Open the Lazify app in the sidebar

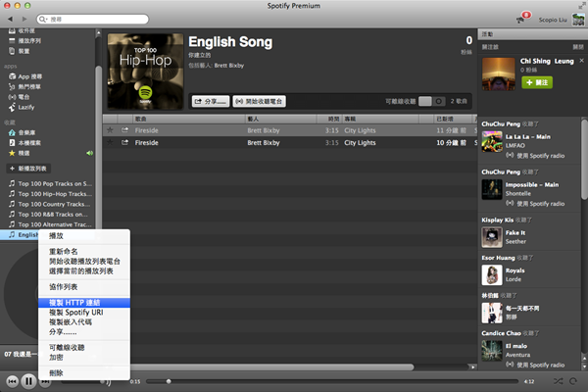22,107
